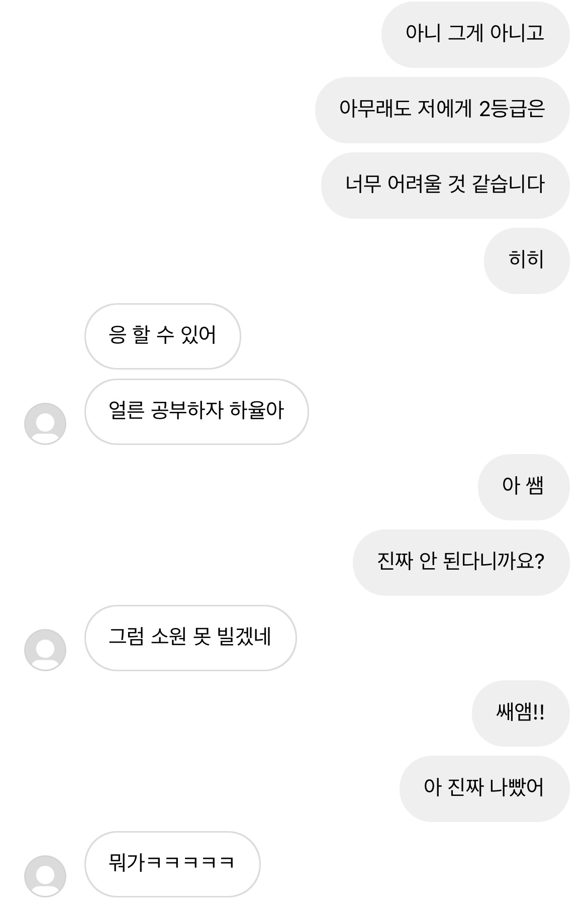
Task: Select the "쌔앰!!" message bubble
Action: point(520,713)
